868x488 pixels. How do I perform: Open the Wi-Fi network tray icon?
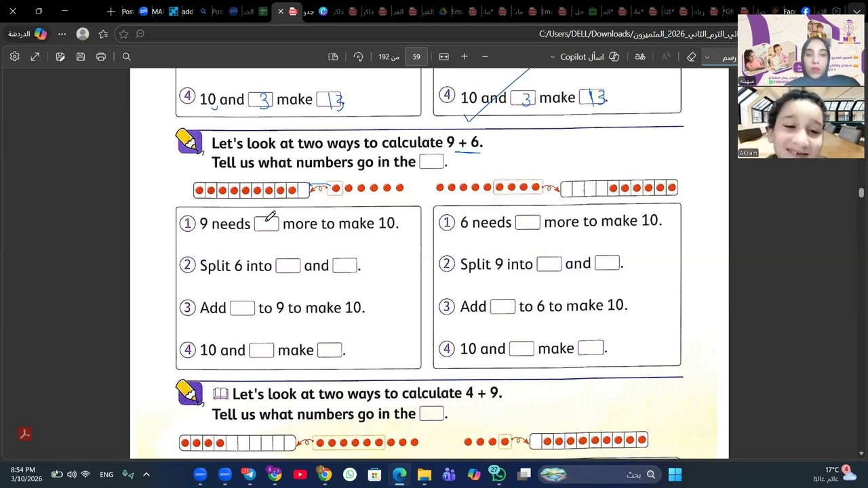coord(85,474)
